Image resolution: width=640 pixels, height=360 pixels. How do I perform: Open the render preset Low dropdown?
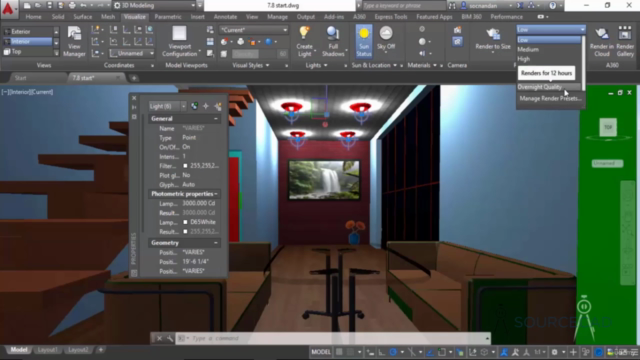pyautogui.click(x=551, y=29)
